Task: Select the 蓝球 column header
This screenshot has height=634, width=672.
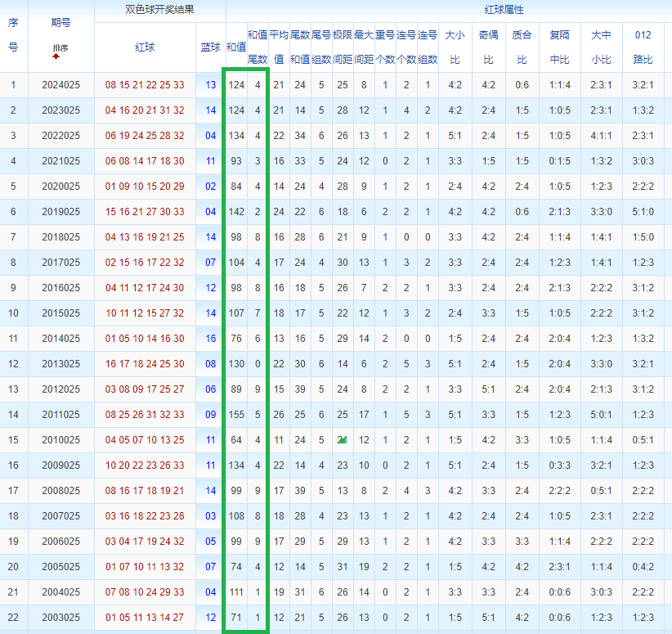Action: (x=210, y=47)
